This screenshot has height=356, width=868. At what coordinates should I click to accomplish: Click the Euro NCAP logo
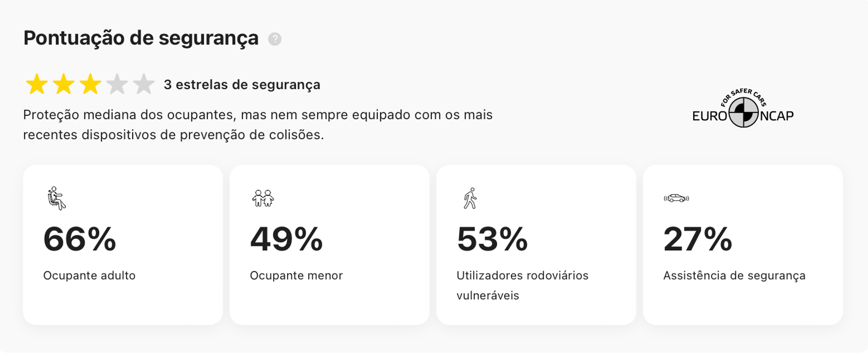[743, 108]
